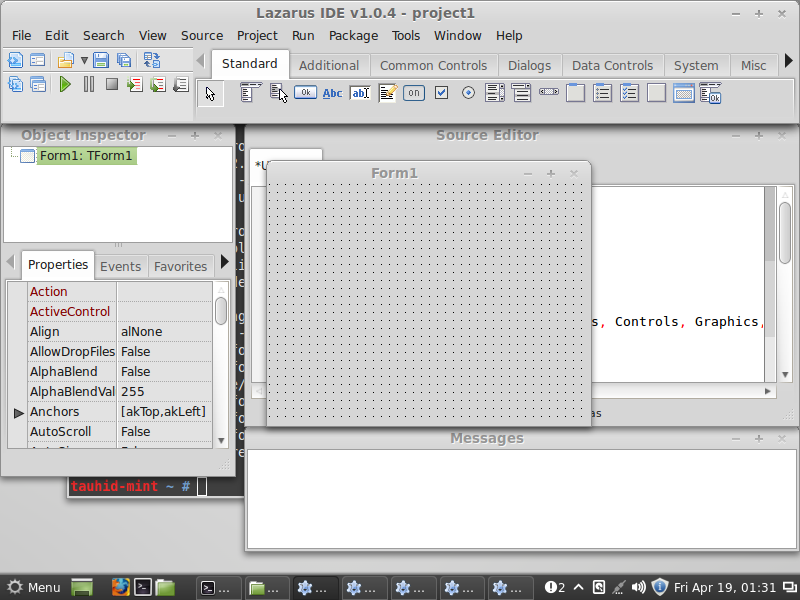Click the AlphaBlendVal value 255
The width and height of the screenshot is (800, 600).
coord(164,391)
